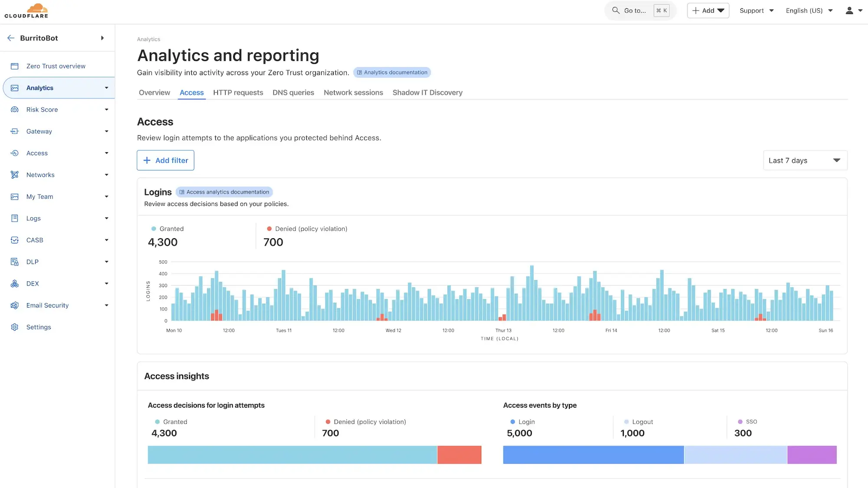868x488 pixels.
Task: Toggle the Granted legend in the Logins chart
Action: [x=168, y=229]
